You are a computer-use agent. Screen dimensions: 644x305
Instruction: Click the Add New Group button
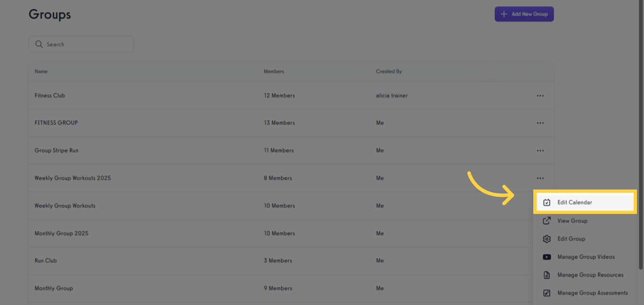pyautogui.click(x=524, y=14)
